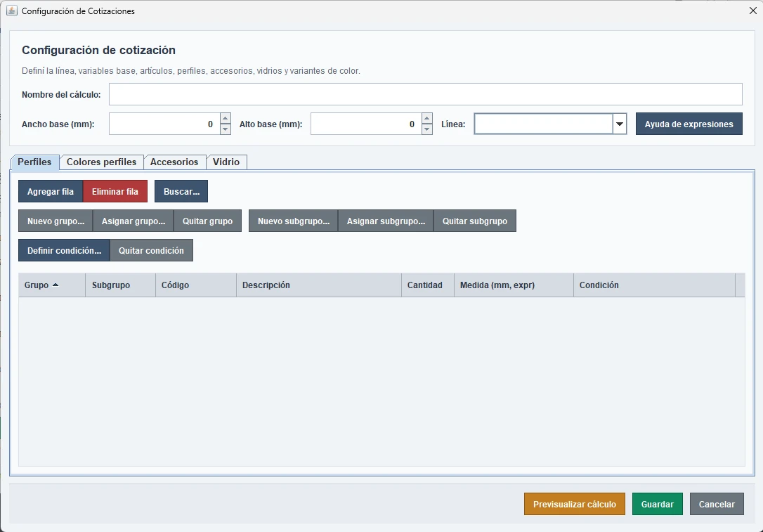
Task: Close the Configuración de Cotizaciones window
Action: pos(752,11)
